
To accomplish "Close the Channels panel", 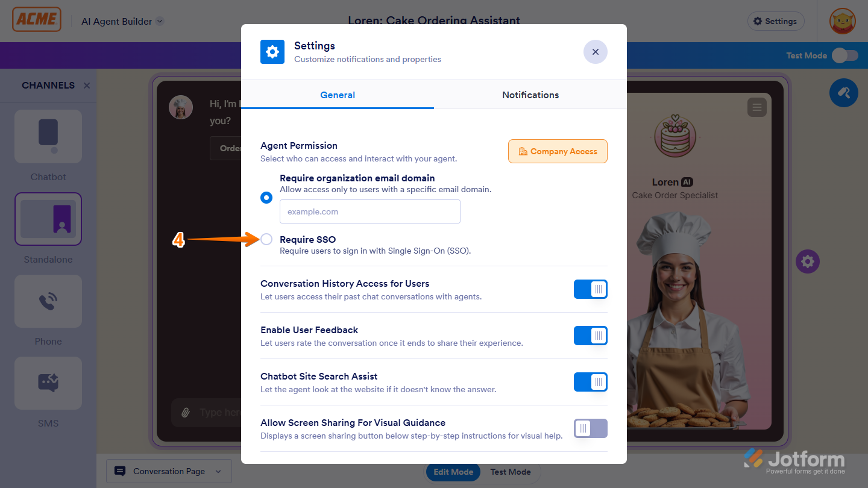I will (x=87, y=86).
